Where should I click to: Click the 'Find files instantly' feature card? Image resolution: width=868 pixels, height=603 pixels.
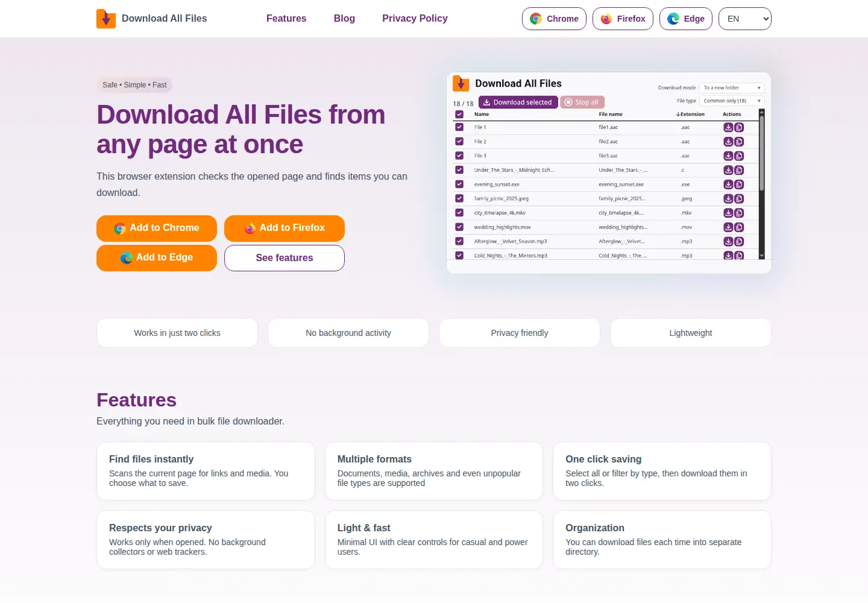click(206, 471)
